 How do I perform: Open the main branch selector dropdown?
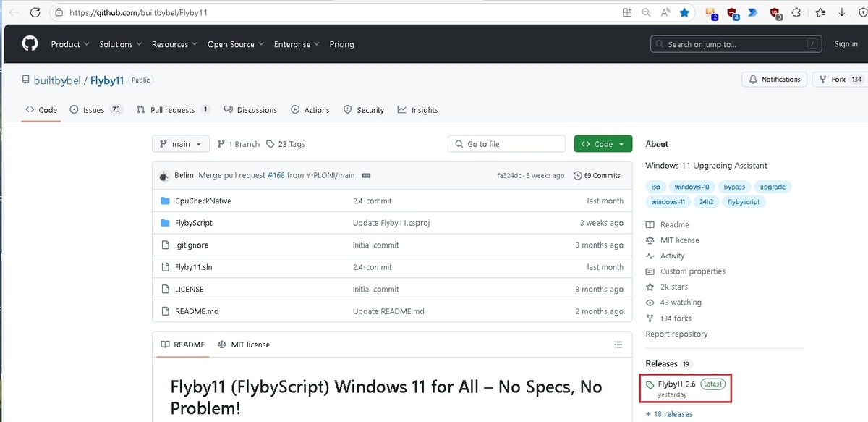[181, 144]
